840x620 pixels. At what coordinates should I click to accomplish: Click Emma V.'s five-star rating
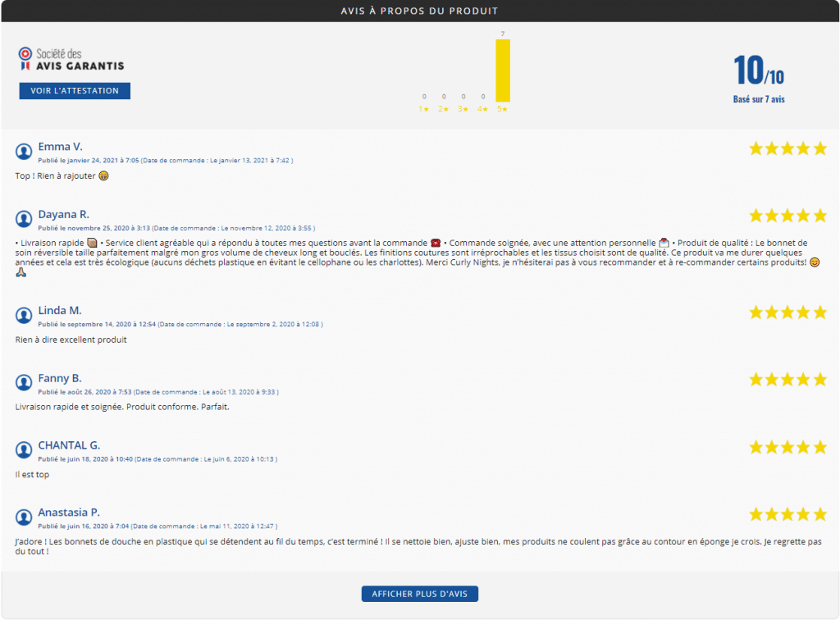tap(787, 148)
